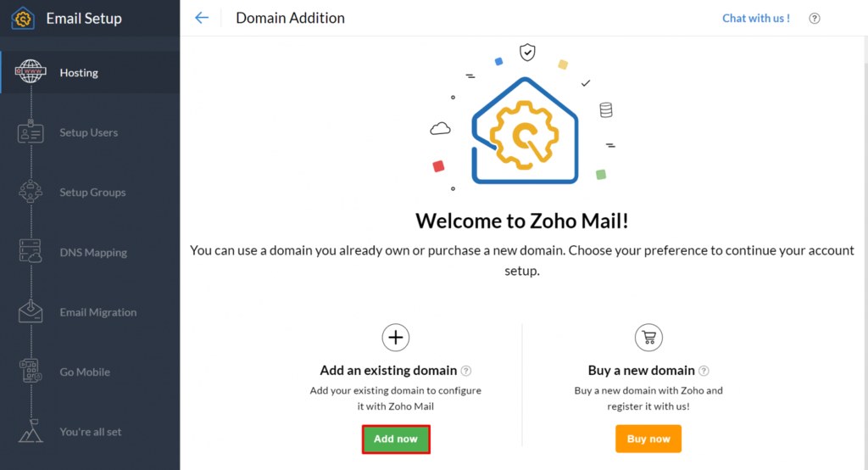Image resolution: width=868 pixels, height=470 pixels.
Task: Click the plus circle icon for existing domain
Action: [396, 338]
